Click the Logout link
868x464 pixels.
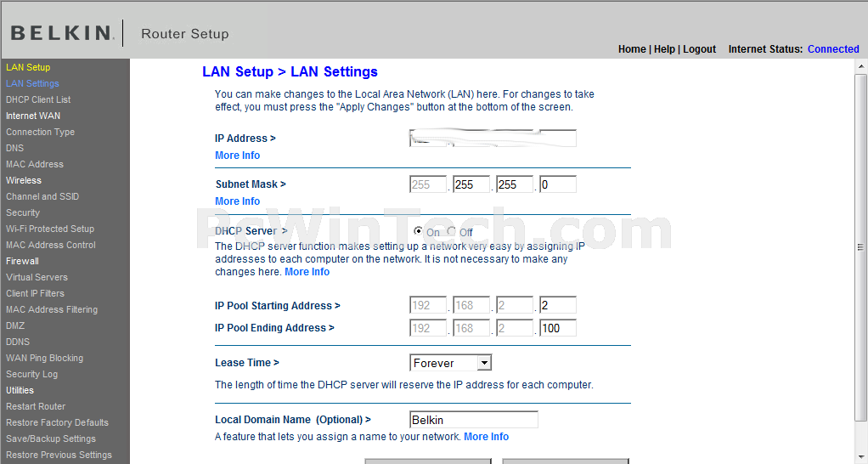699,49
